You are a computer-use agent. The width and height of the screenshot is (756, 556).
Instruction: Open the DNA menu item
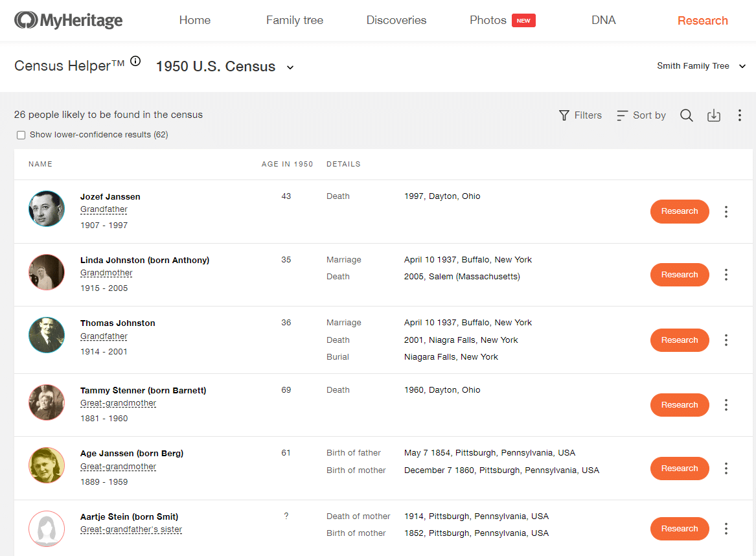(x=603, y=20)
